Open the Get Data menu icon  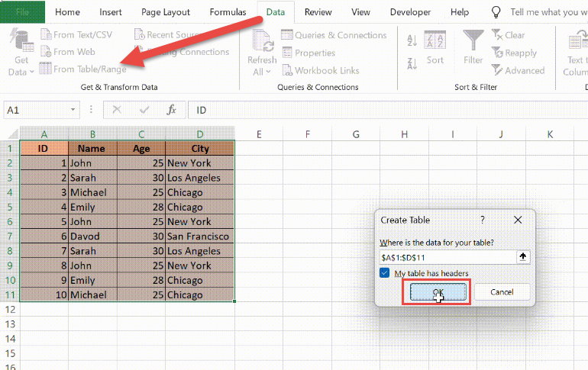point(21,40)
